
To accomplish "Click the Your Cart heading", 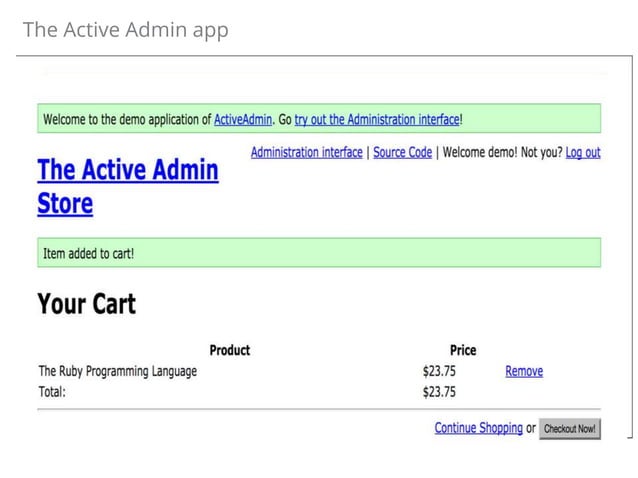I will [x=87, y=304].
